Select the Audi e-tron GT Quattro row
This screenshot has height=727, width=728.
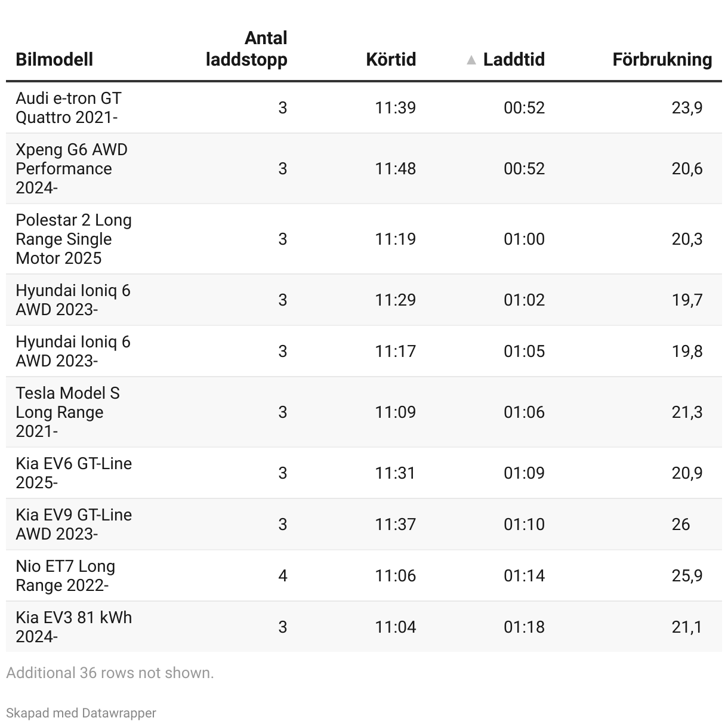(364, 107)
